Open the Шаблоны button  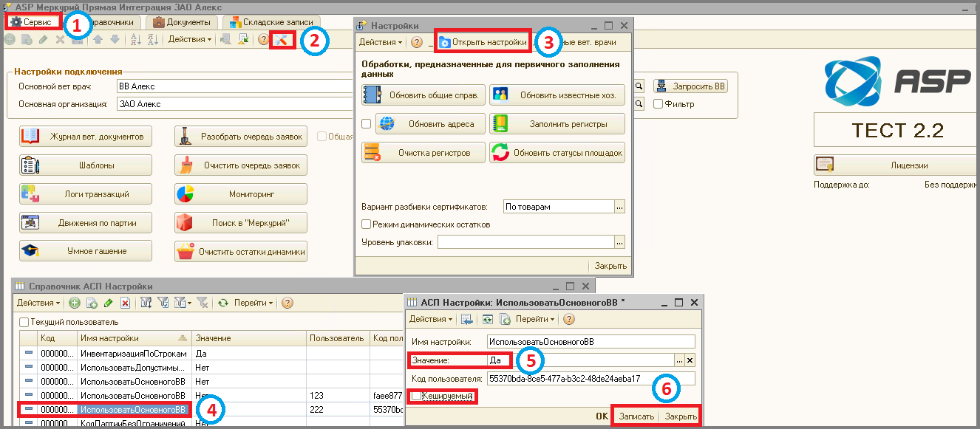pos(86,165)
